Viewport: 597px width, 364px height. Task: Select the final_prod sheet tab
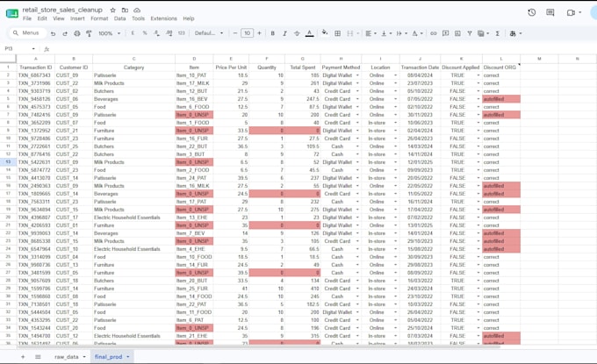point(109,357)
